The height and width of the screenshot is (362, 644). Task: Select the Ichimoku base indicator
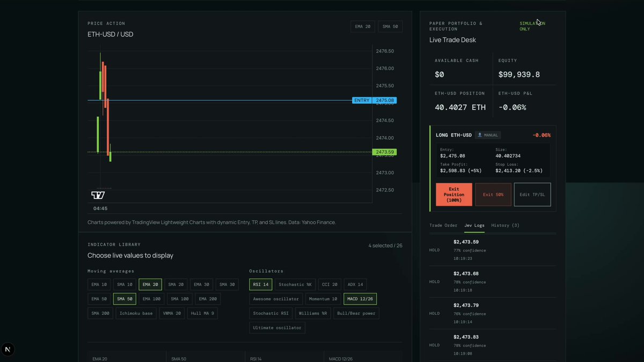[x=136, y=313]
